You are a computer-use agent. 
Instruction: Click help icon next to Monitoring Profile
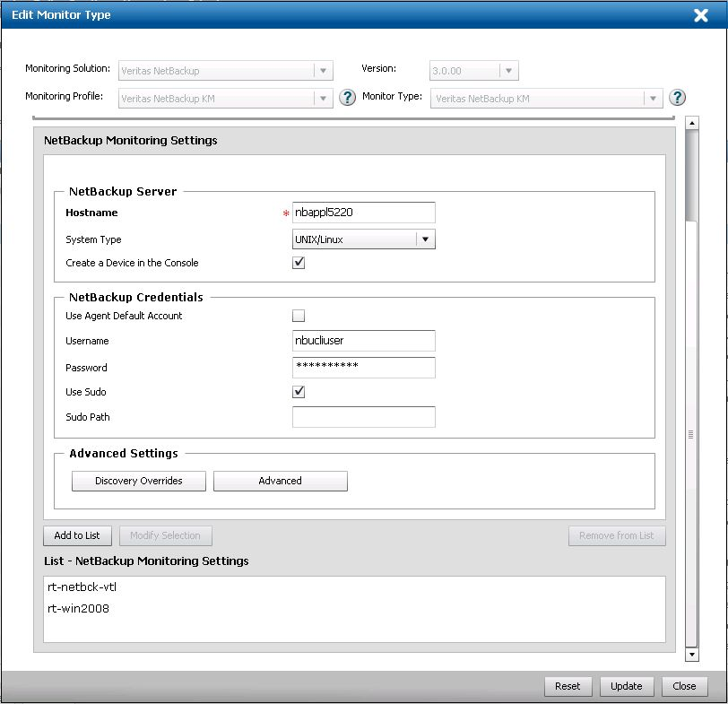(x=348, y=98)
